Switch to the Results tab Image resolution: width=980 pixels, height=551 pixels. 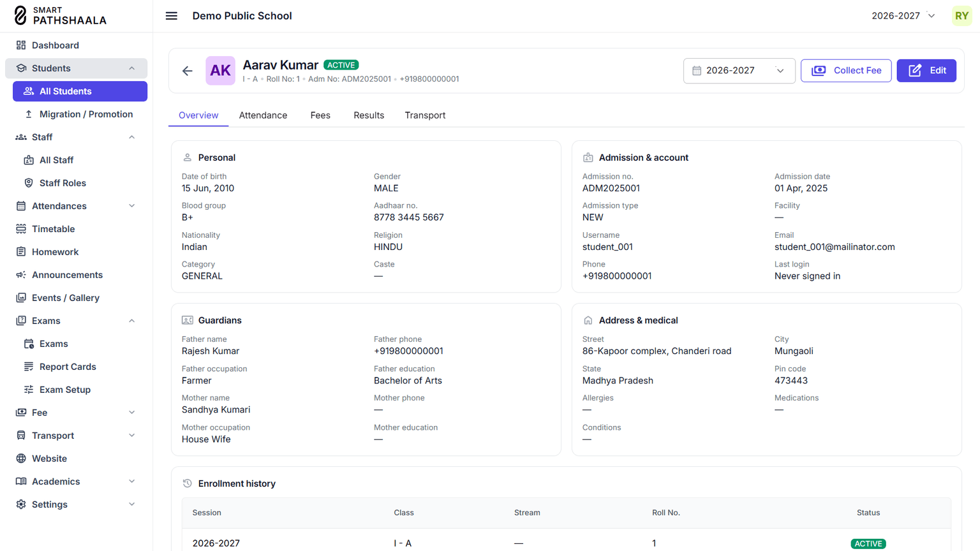pos(369,115)
